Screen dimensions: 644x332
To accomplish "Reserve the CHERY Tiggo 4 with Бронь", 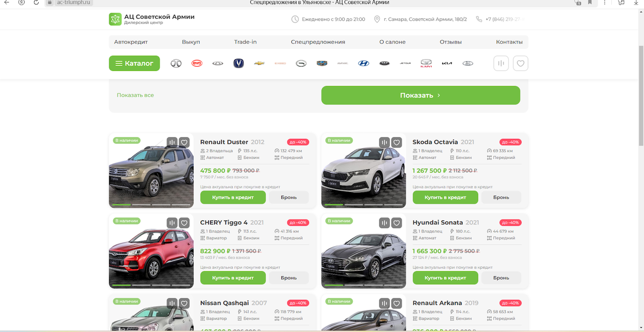I will [x=289, y=278].
